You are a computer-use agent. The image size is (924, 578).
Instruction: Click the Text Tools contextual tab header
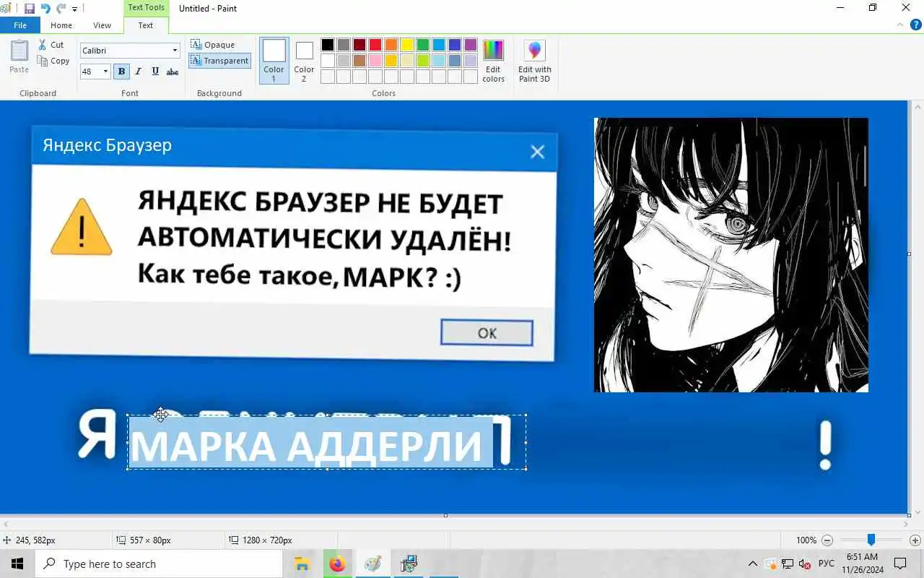(x=146, y=7)
